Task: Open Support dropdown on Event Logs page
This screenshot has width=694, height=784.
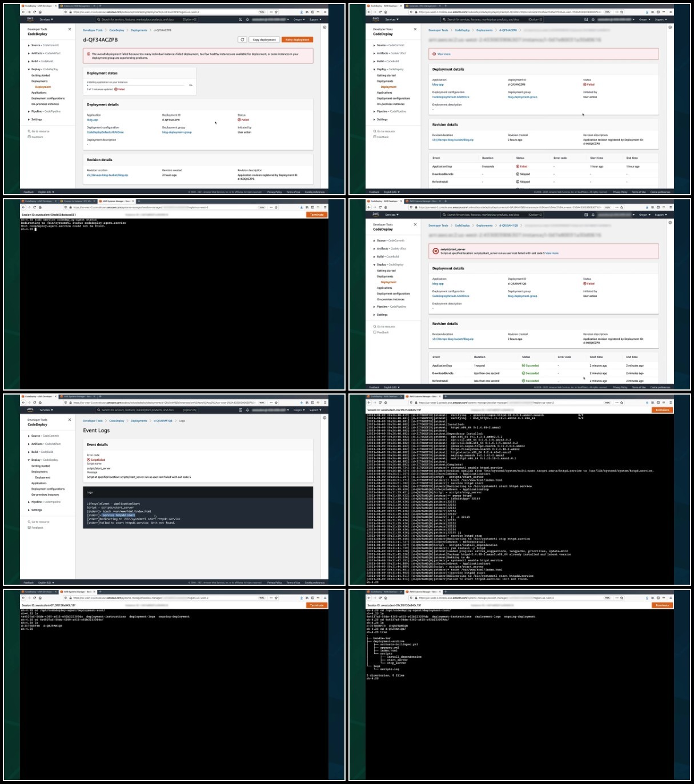Action: coord(315,410)
